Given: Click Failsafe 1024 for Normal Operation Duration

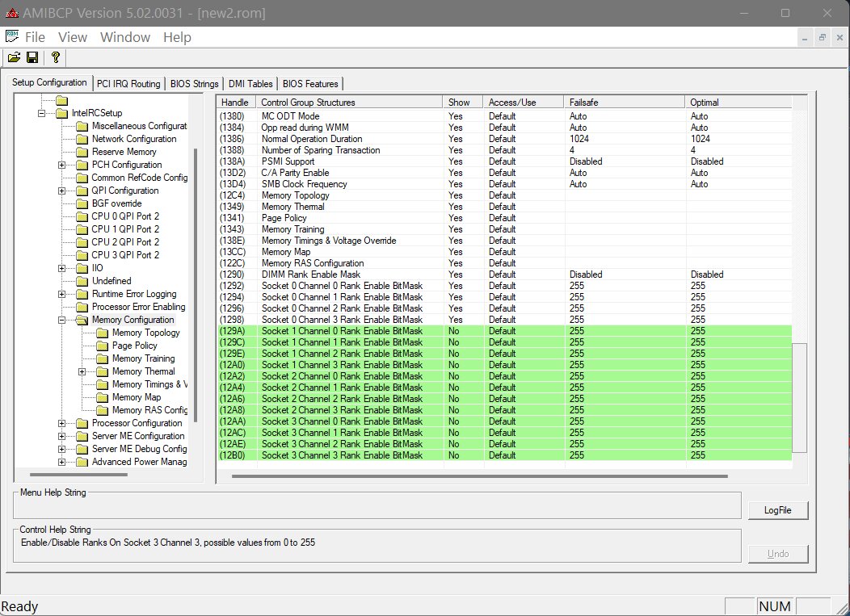Looking at the screenshot, I should click(x=579, y=139).
